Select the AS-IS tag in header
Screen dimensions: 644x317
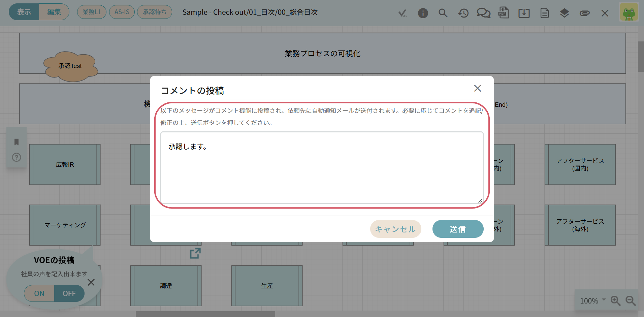click(122, 12)
